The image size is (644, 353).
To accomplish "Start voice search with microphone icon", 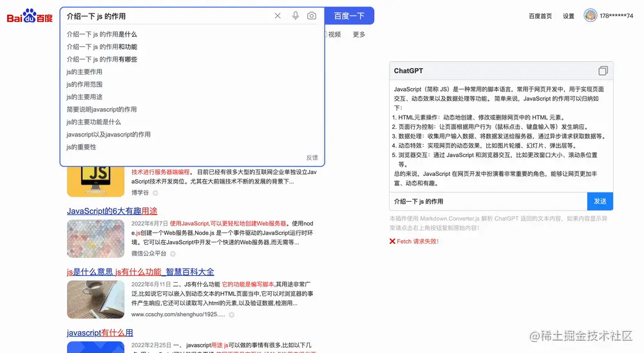I will click(x=296, y=15).
